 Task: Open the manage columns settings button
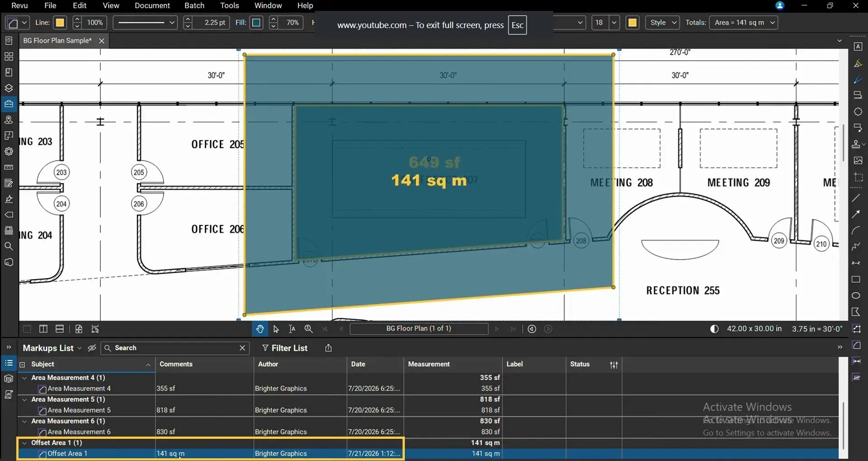(614, 365)
